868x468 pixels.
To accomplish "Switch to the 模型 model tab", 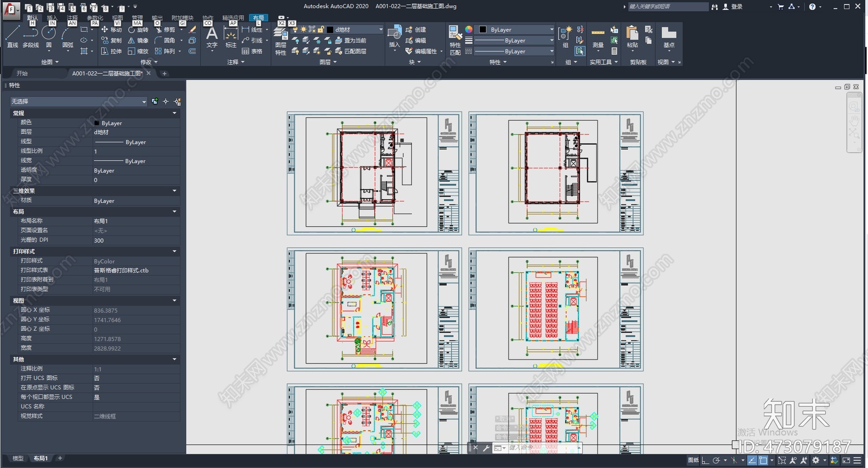I will point(18,458).
